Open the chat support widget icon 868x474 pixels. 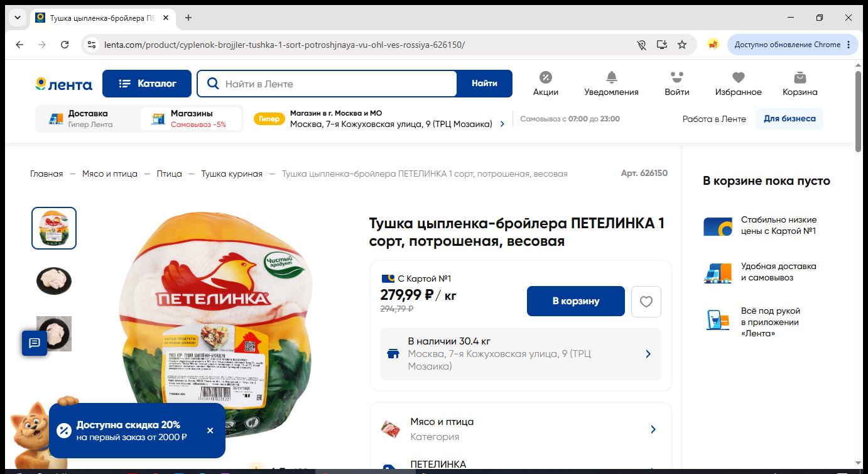coord(35,343)
